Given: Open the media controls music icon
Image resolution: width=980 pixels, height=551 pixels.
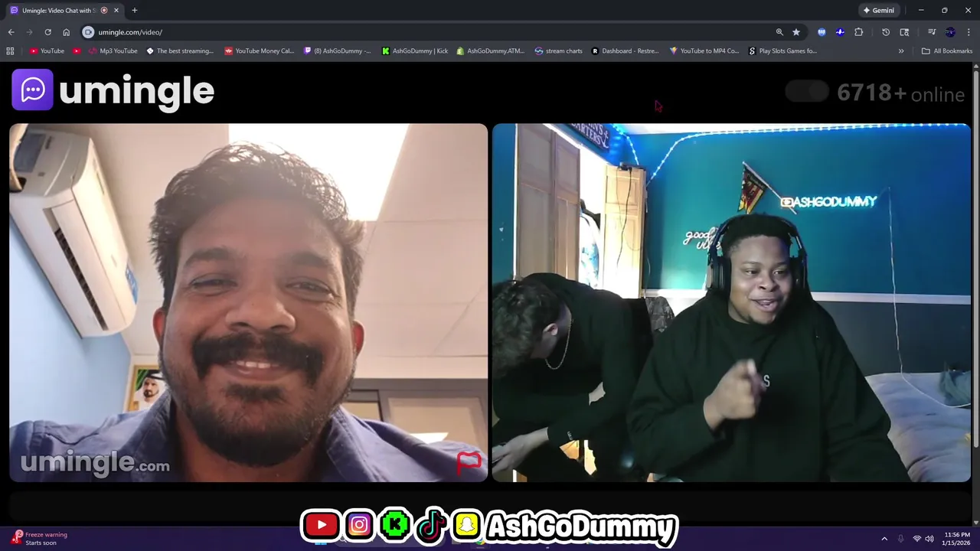Looking at the screenshot, I should pyautogui.click(x=932, y=32).
